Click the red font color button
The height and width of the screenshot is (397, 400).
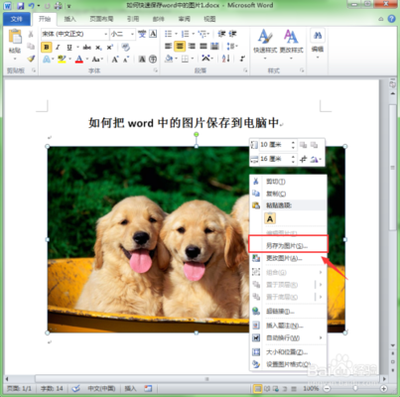point(79,59)
